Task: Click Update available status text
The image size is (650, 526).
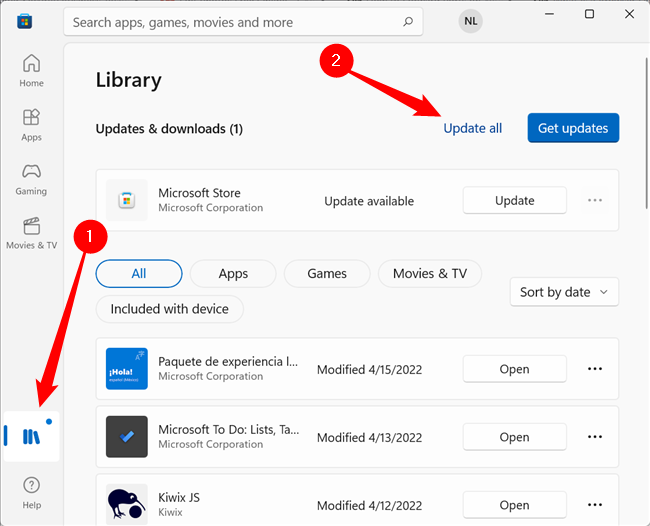Action: point(369,201)
